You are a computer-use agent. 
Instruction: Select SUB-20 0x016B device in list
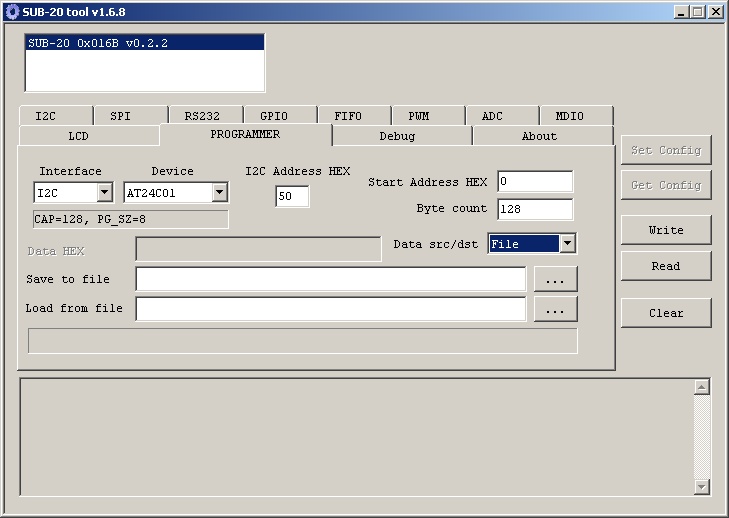point(144,43)
